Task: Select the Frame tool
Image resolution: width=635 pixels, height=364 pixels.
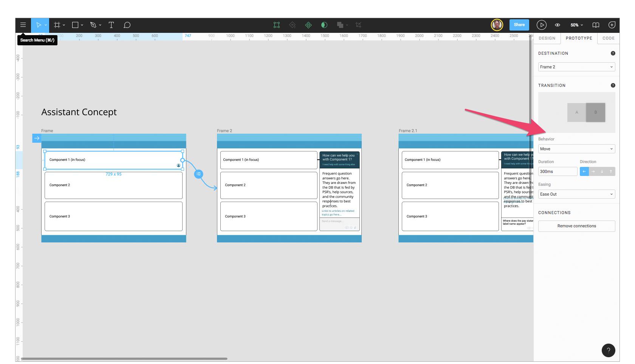Action: [x=56, y=25]
